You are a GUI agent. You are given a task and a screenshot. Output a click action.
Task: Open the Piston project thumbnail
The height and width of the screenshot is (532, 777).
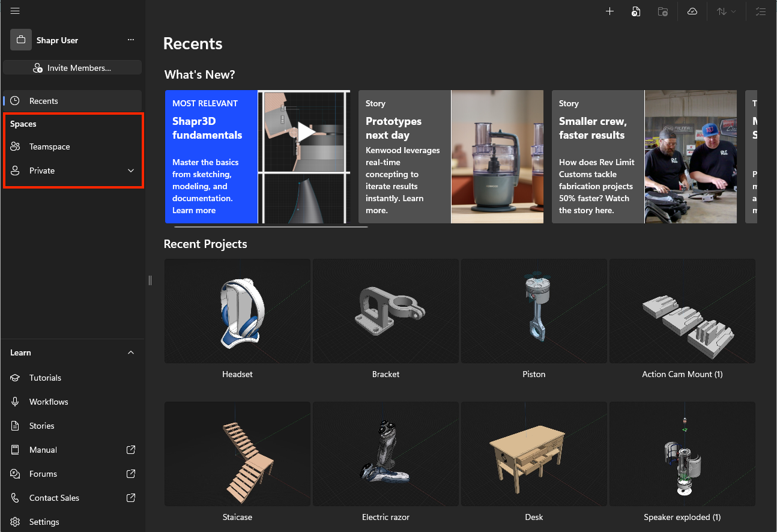point(534,311)
